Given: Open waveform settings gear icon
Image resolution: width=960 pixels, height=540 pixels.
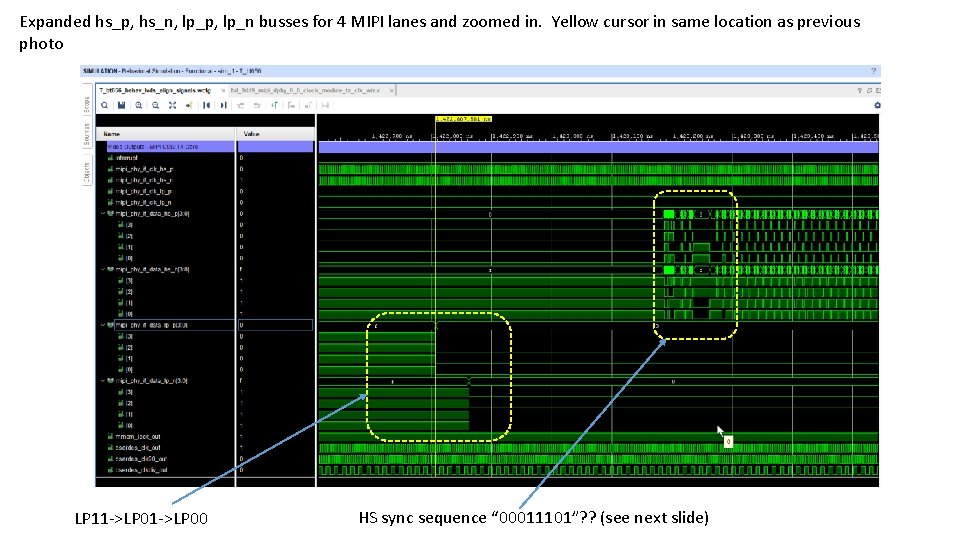Looking at the screenshot, I should click(877, 105).
